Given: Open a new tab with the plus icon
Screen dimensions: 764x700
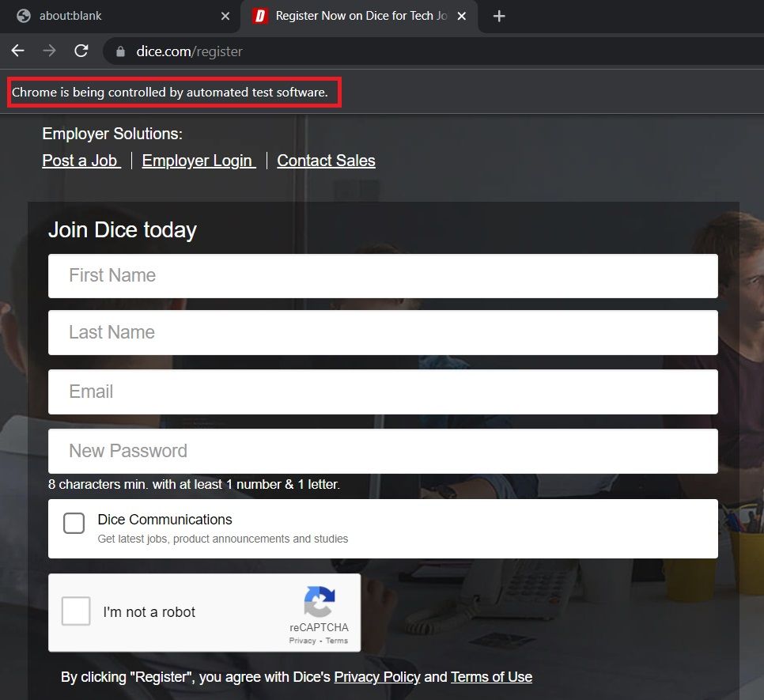Looking at the screenshot, I should 499,16.
